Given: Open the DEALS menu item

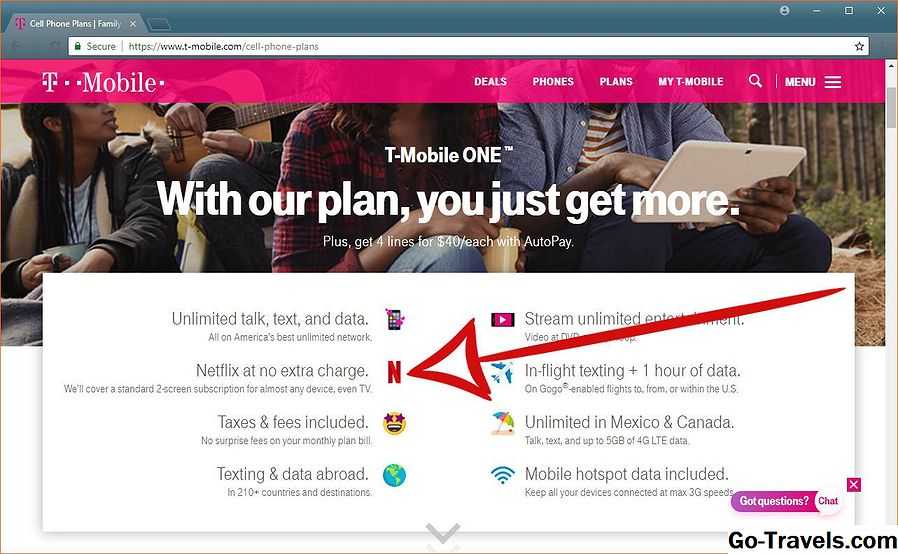Looking at the screenshot, I should click(x=490, y=82).
